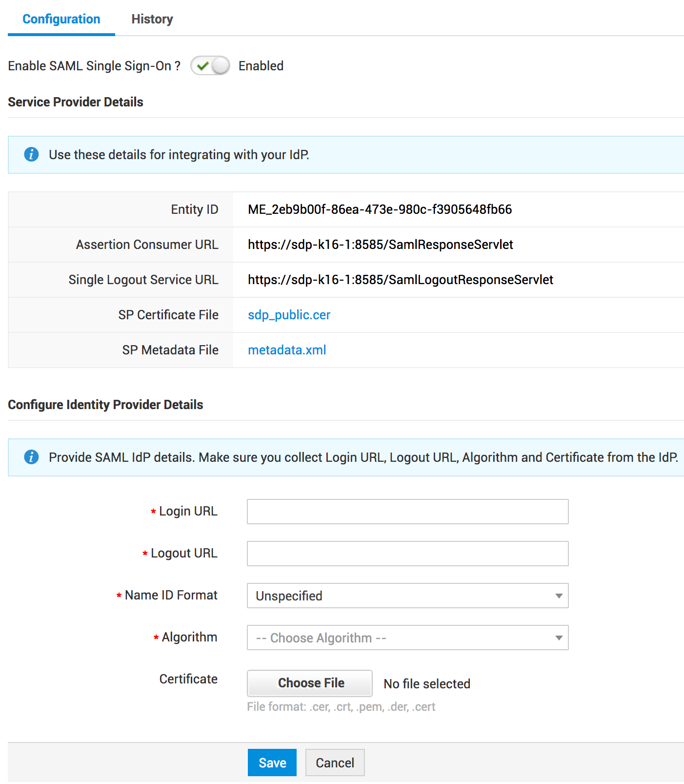Switch to the History tab

pyautogui.click(x=152, y=19)
